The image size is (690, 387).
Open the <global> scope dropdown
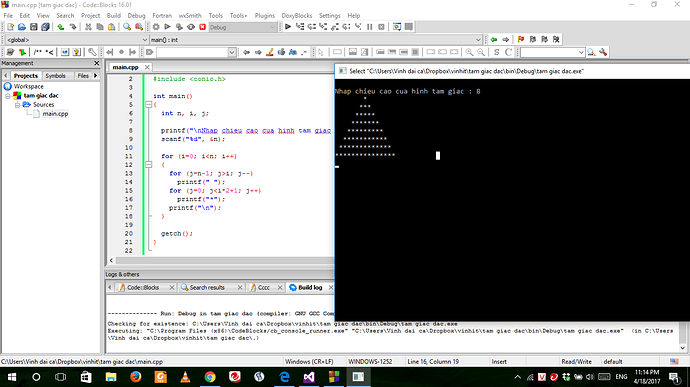click(x=77, y=40)
